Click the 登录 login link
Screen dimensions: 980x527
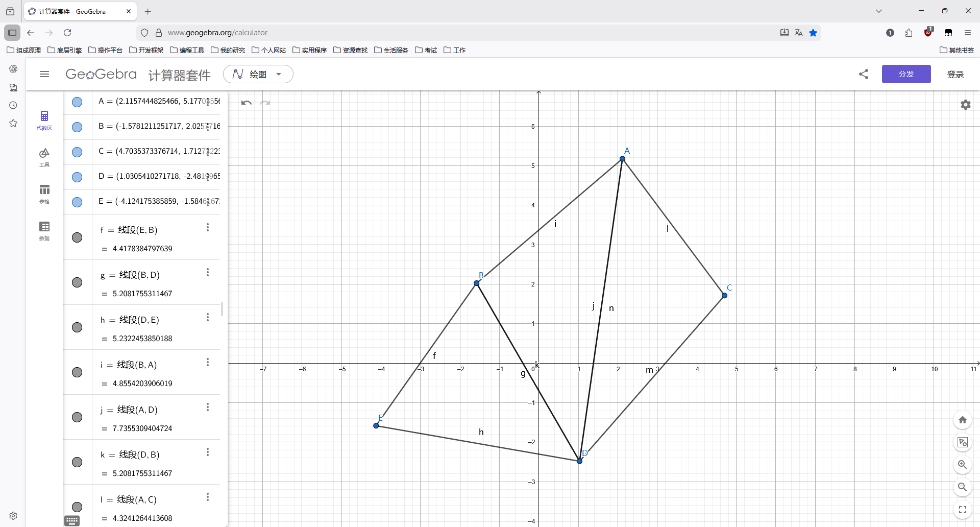click(955, 74)
